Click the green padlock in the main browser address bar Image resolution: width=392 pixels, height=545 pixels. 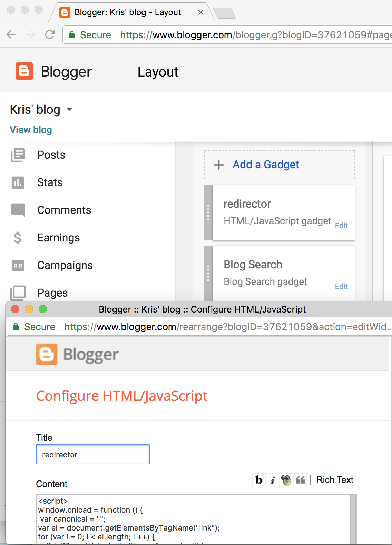coord(72,35)
